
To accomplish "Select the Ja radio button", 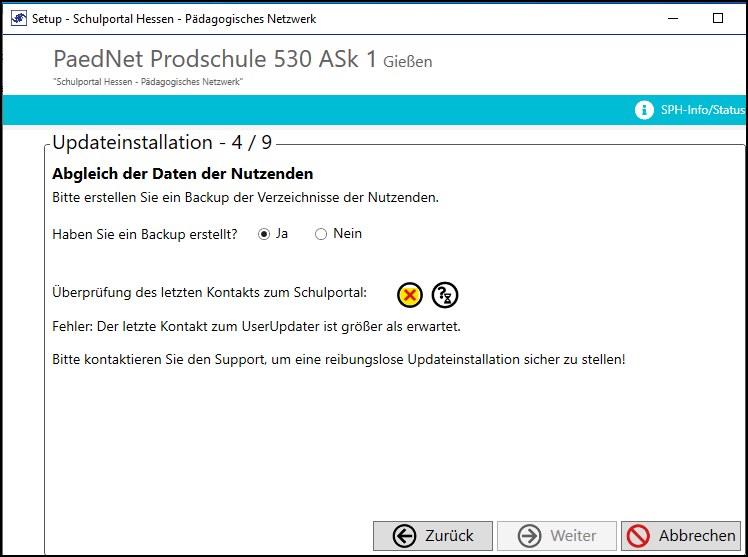I will coord(264,234).
